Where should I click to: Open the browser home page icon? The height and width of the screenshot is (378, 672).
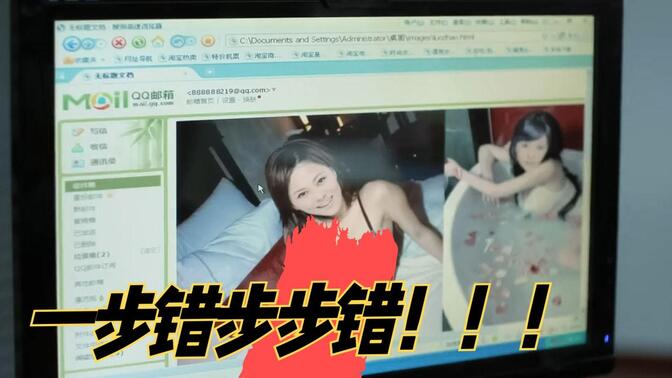pos(158,42)
